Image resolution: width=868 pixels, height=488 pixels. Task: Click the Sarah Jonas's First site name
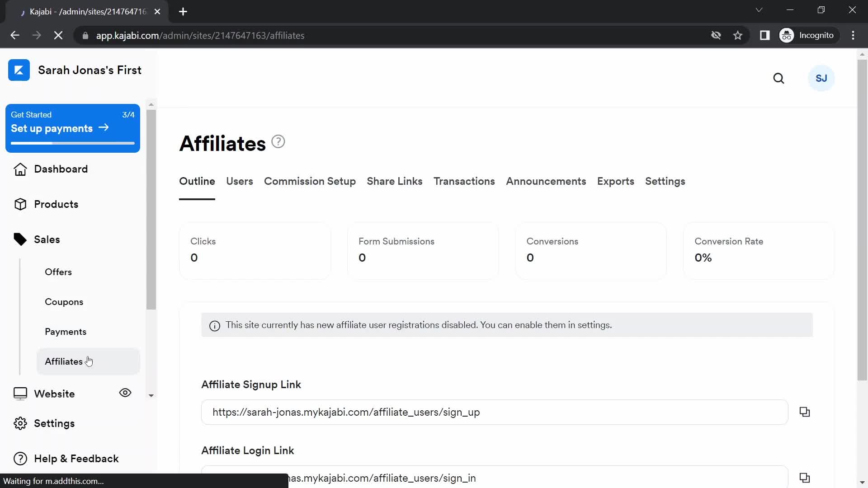pos(90,70)
